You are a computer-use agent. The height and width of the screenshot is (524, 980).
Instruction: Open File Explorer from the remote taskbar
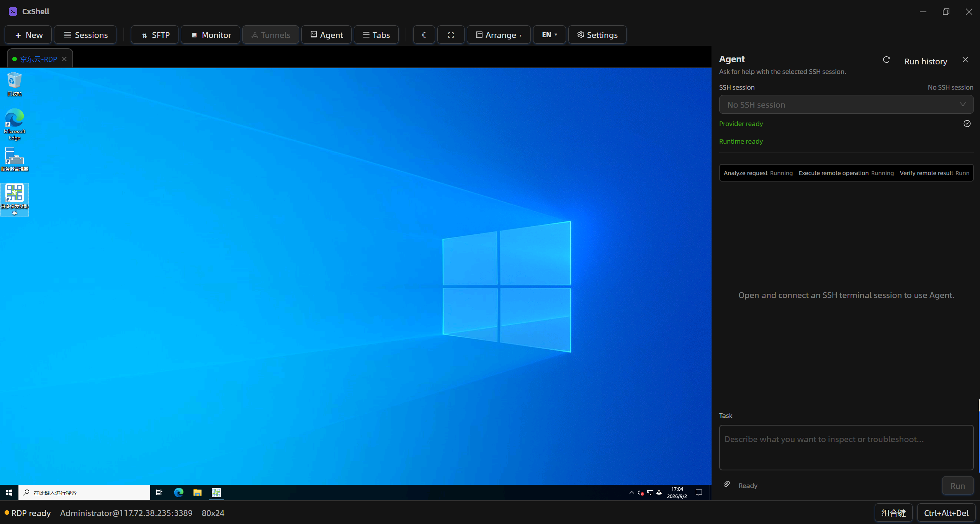coord(198,493)
